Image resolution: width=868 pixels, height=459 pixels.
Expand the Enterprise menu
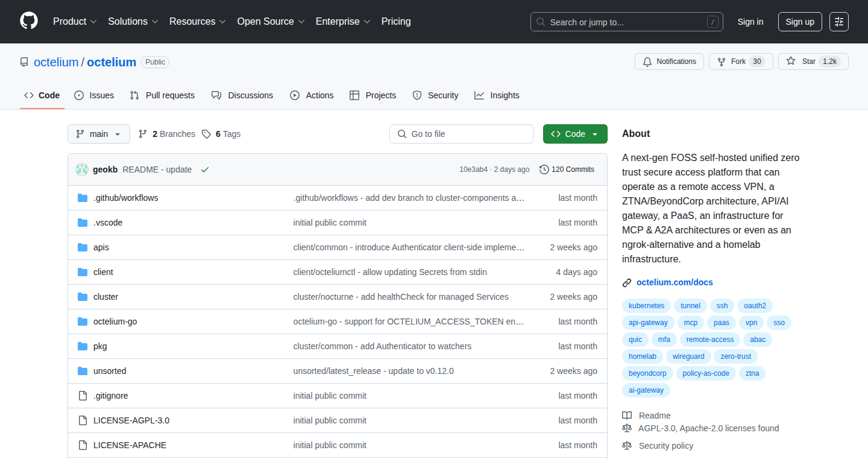pyautogui.click(x=343, y=22)
